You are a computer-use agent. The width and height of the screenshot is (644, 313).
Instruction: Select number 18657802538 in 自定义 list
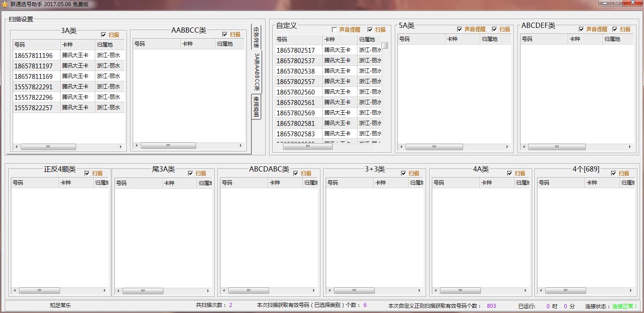[x=296, y=71]
